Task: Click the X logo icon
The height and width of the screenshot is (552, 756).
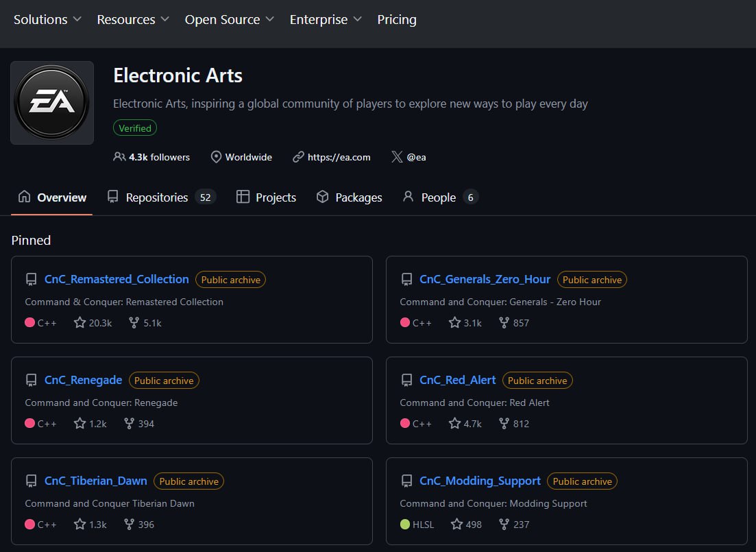Action: (x=397, y=157)
